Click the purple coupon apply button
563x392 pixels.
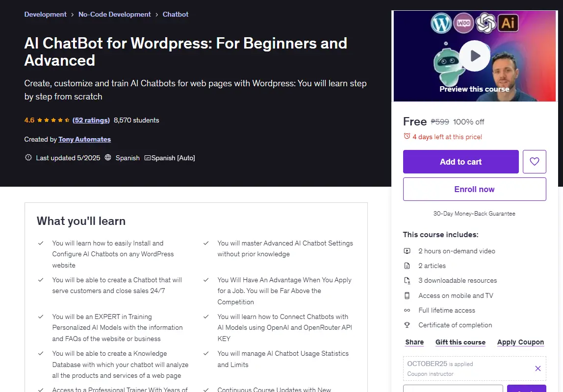(x=526, y=389)
